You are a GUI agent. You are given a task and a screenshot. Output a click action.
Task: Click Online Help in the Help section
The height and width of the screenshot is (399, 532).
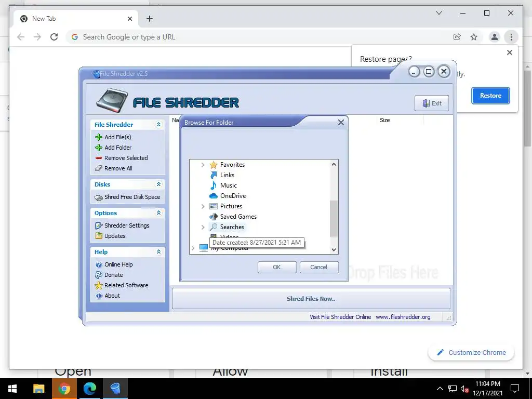click(118, 264)
